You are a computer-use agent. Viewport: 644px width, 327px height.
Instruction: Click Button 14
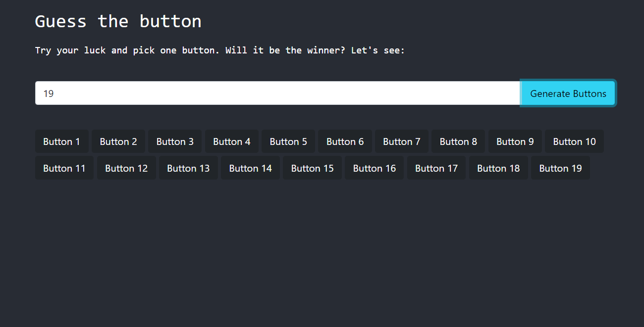[250, 168]
